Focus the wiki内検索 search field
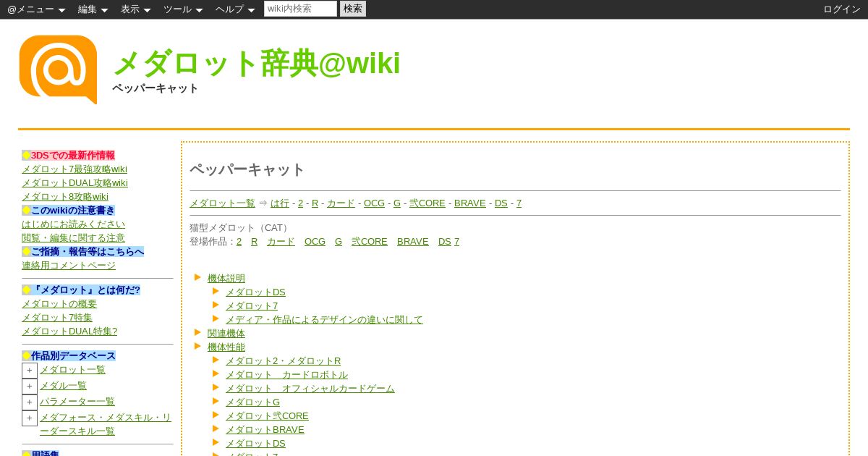The image size is (868, 456). (x=300, y=9)
